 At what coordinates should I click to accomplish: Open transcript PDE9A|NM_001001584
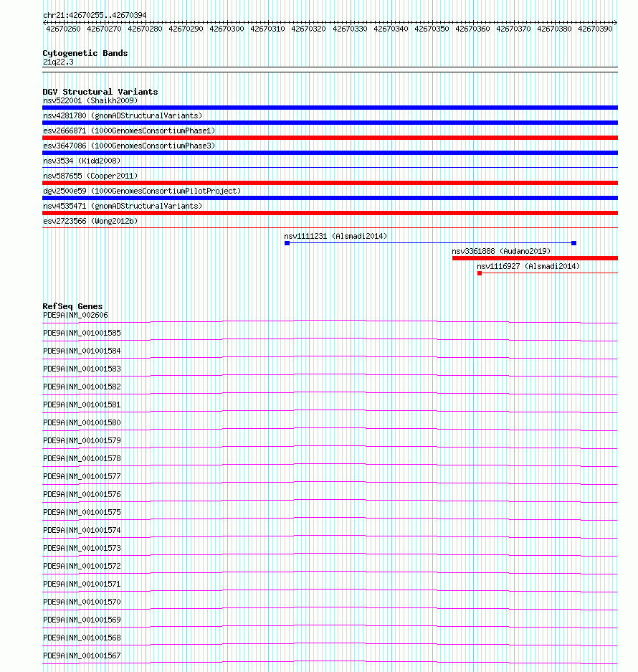(x=82, y=351)
